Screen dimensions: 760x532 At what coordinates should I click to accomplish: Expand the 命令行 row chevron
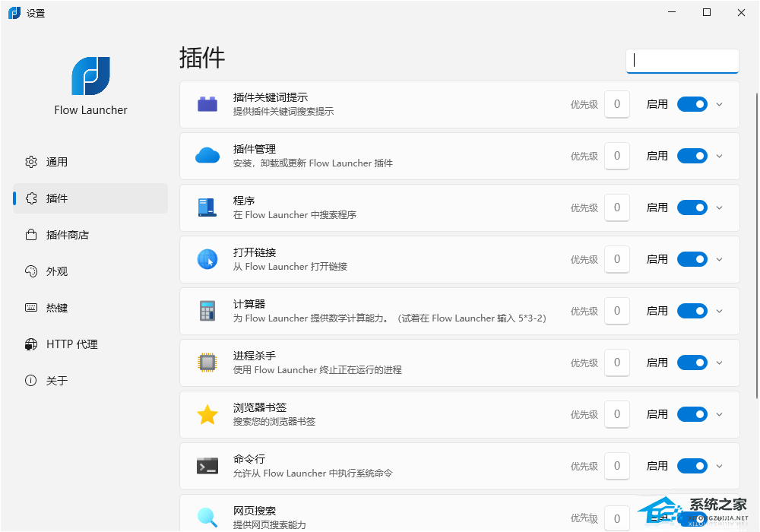pyautogui.click(x=719, y=466)
